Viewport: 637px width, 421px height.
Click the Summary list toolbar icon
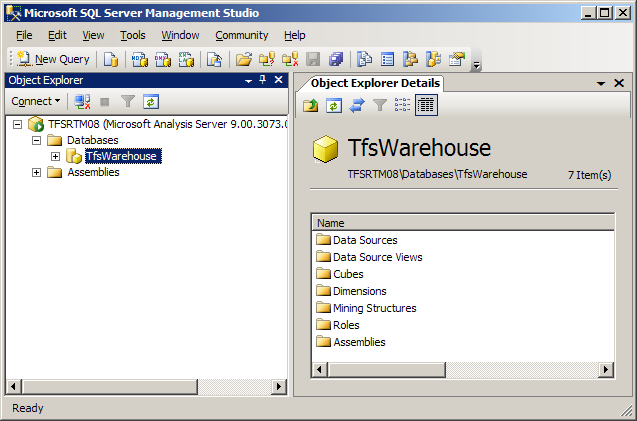coord(388,59)
